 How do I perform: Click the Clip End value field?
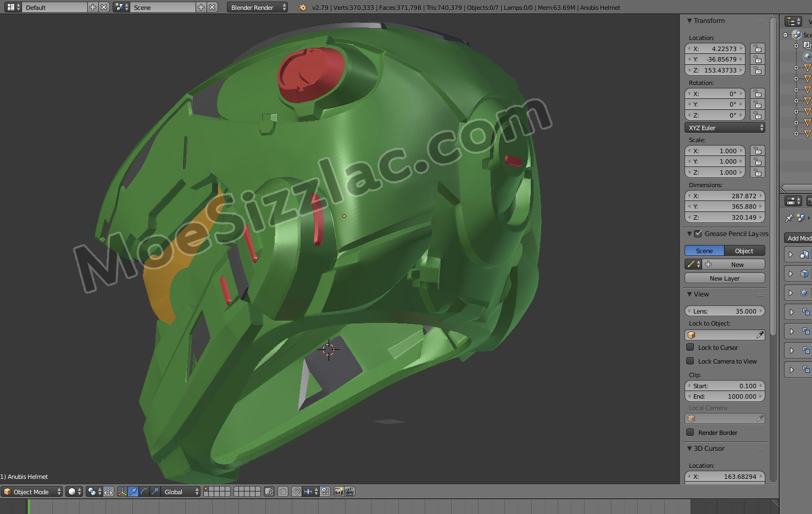pyautogui.click(x=725, y=396)
